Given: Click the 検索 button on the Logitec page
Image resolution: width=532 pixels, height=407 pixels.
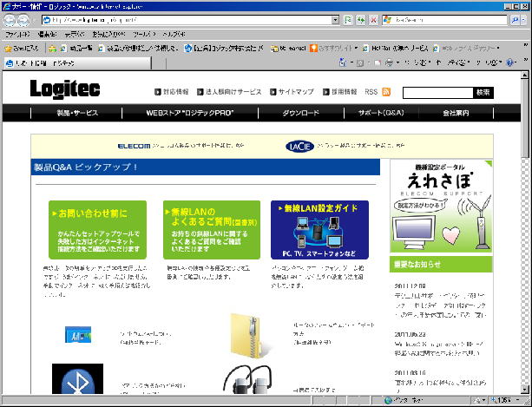Looking at the screenshot, I should [483, 92].
